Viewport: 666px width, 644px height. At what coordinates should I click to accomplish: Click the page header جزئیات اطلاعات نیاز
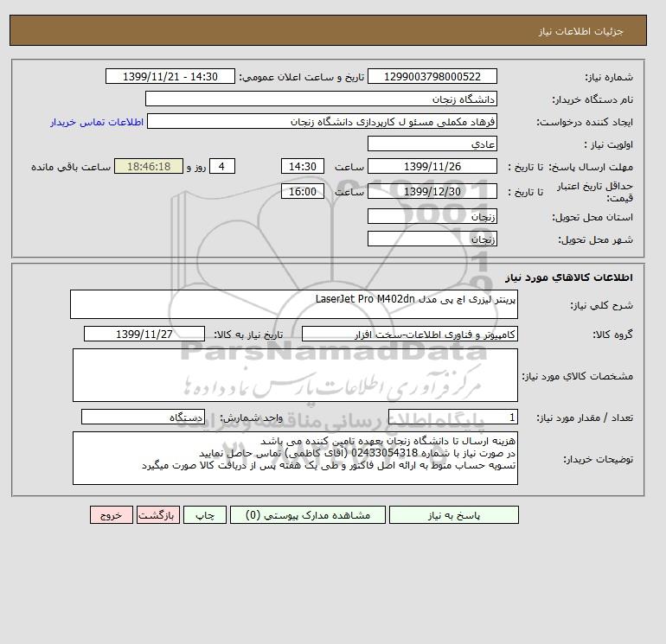point(580,31)
